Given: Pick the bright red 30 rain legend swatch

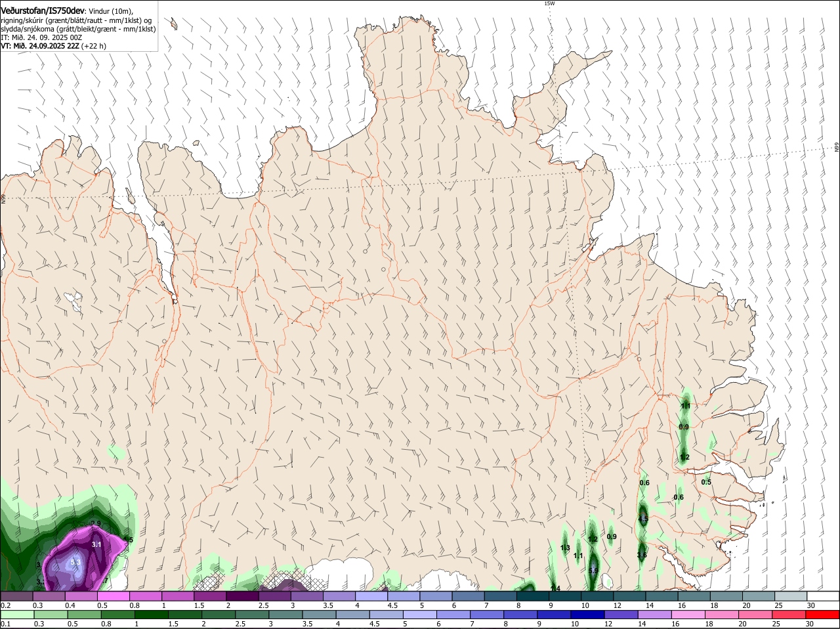Looking at the screenshot, I should [x=822, y=615].
